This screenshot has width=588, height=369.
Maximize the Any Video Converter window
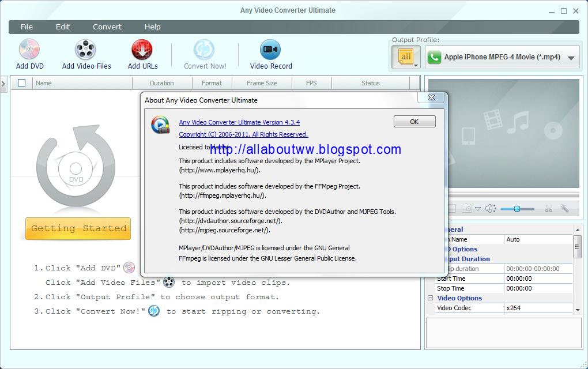click(564, 12)
